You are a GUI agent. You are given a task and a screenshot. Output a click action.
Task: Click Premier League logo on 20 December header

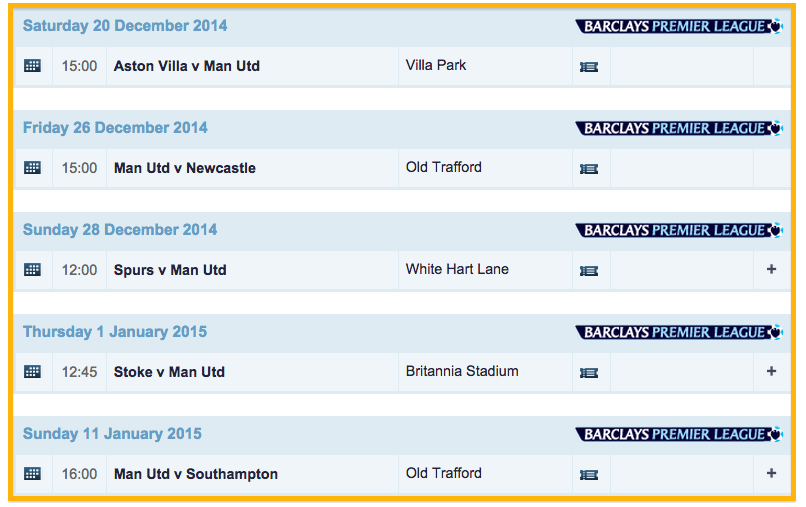(x=679, y=26)
